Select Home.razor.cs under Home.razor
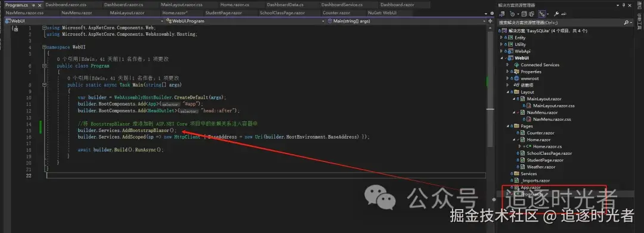The width and height of the screenshot is (644, 233). [547, 146]
